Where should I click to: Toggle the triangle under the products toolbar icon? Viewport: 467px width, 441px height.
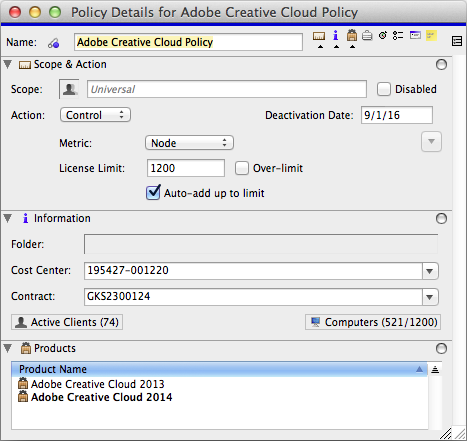[x=352, y=47]
